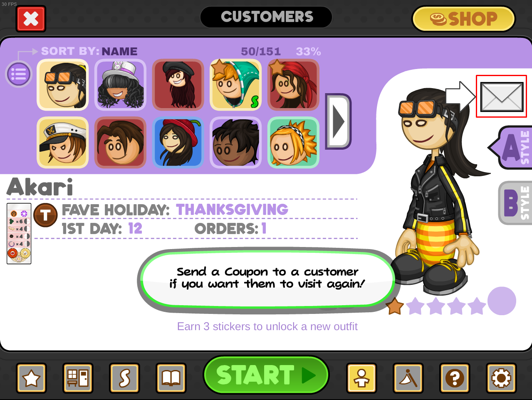The height and width of the screenshot is (400, 532).
Task: Close the Customers screen with red X
Action: click(31, 19)
